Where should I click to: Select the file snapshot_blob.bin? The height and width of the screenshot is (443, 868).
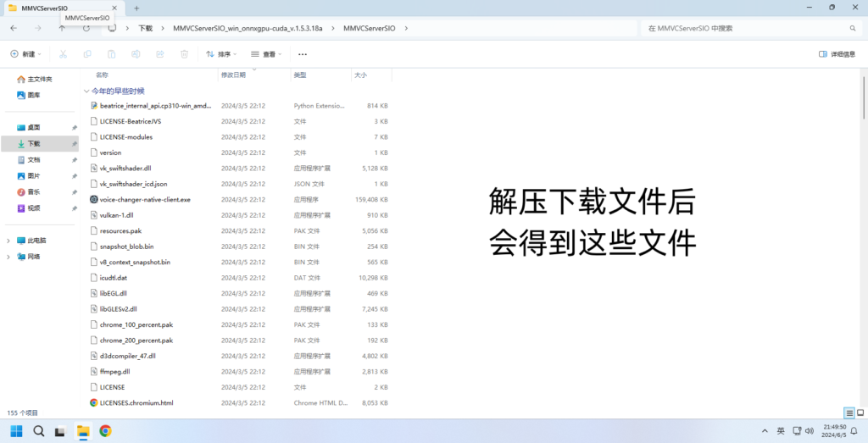pos(127,246)
